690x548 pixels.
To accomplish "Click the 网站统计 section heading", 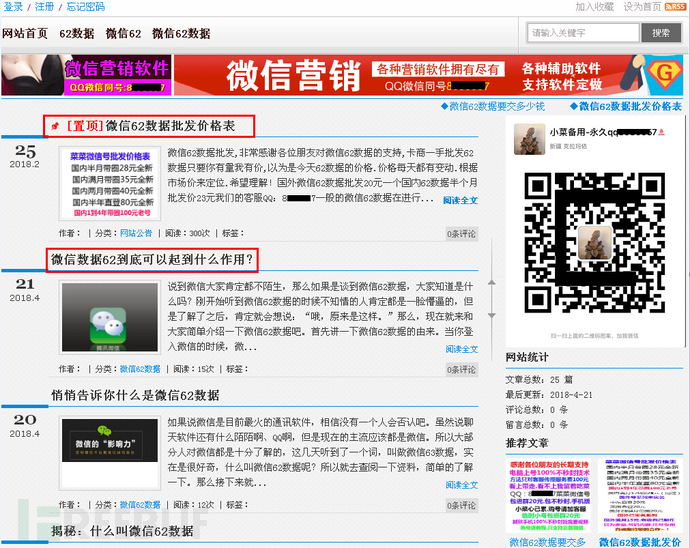I will click(x=527, y=357).
